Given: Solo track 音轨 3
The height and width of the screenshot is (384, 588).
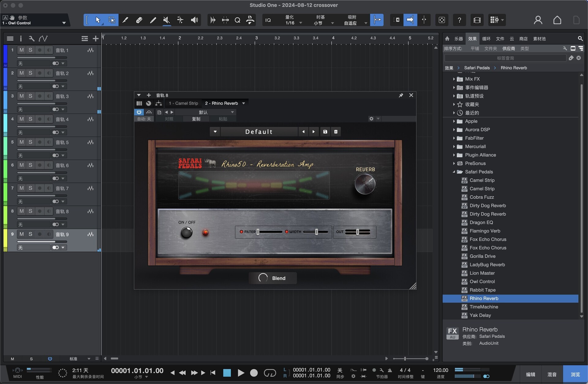Looking at the screenshot, I should (x=30, y=96).
